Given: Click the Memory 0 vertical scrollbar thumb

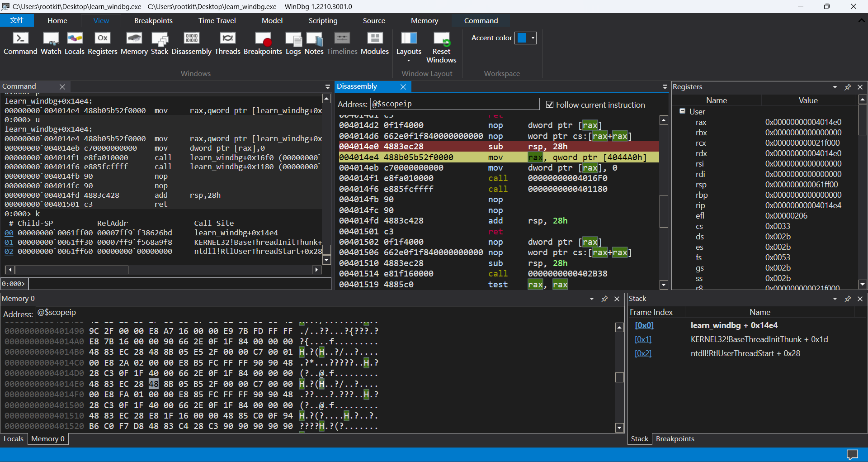Looking at the screenshot, I should tap(619, 377).
